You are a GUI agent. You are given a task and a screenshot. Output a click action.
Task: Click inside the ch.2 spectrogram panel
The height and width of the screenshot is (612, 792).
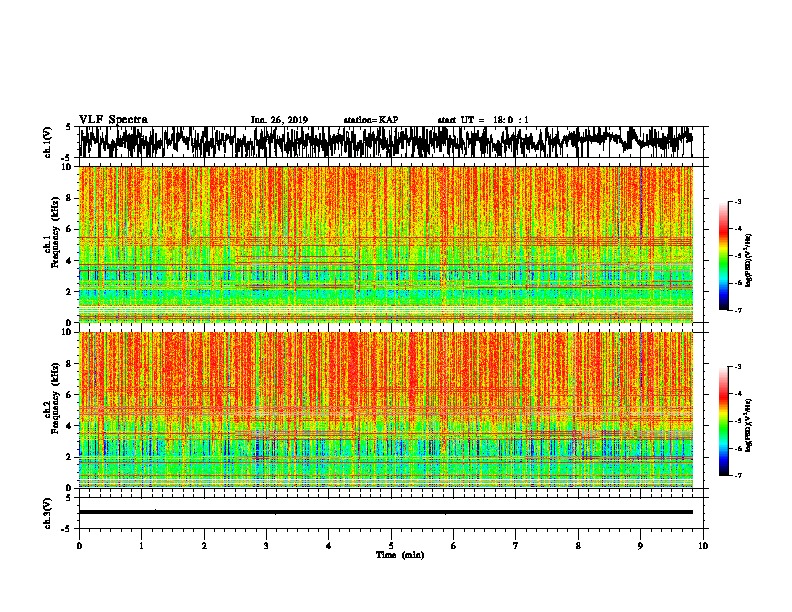pyautogui.click(x=386, y=410)
